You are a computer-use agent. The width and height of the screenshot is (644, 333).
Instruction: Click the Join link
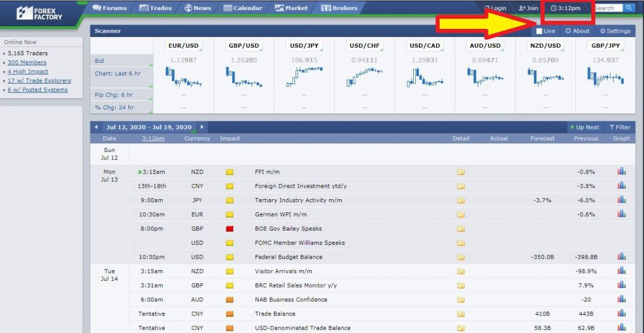tap(528, 8)
